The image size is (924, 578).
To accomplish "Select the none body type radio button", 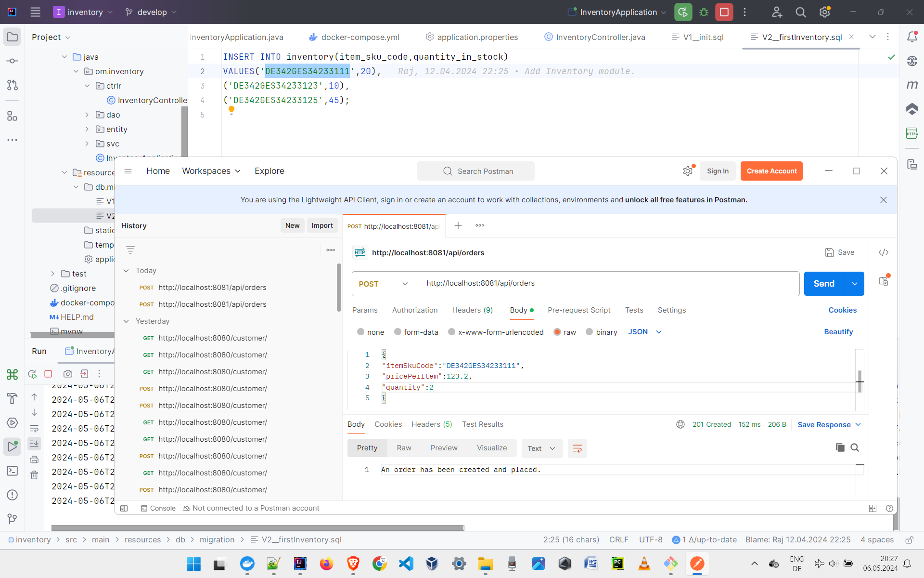I will click(360, 332).
